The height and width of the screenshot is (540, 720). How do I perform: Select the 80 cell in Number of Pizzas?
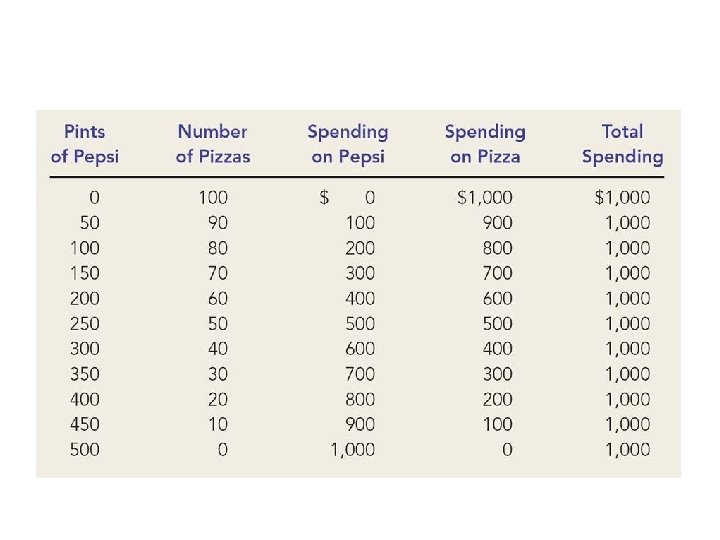pos(217,247)
